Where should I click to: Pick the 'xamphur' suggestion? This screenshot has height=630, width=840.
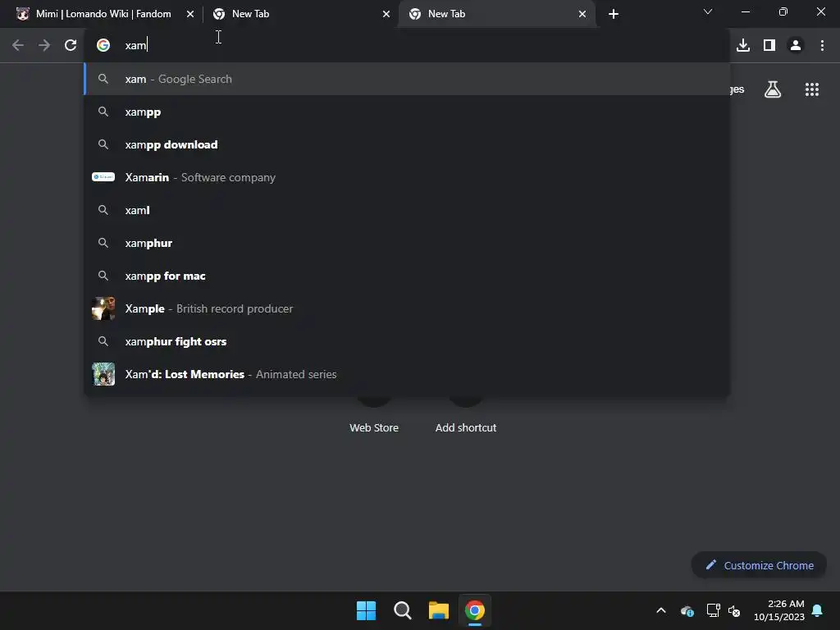click(407, 243)
